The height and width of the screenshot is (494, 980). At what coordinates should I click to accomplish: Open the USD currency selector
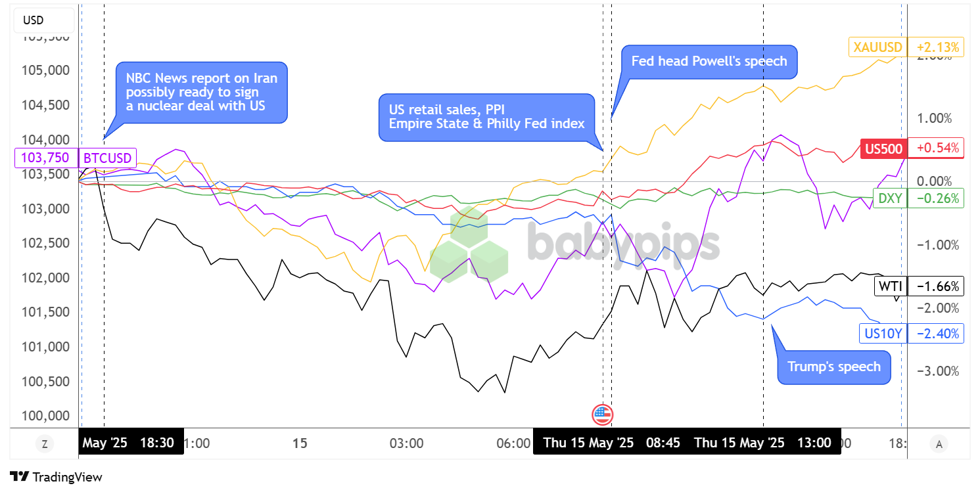point(33,20)
